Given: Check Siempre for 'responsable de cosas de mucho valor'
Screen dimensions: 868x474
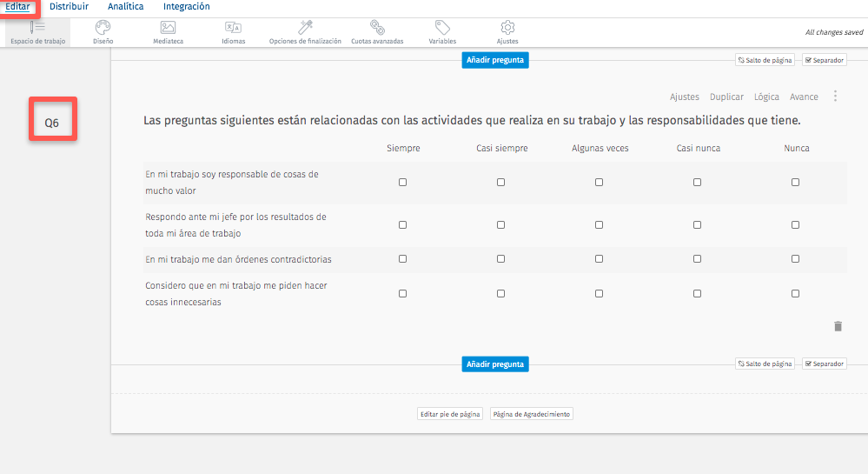Looking at the screenshot, I should tap(403, 183).
